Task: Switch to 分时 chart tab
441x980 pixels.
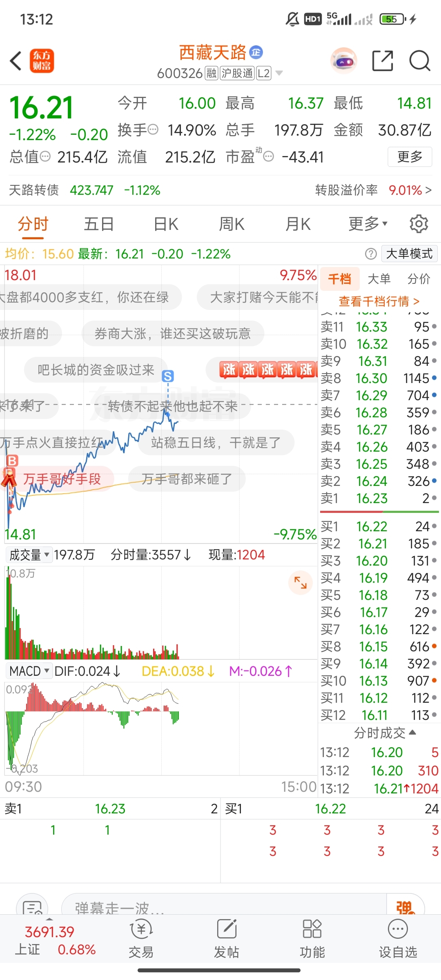Action: [x=33, y=224]
